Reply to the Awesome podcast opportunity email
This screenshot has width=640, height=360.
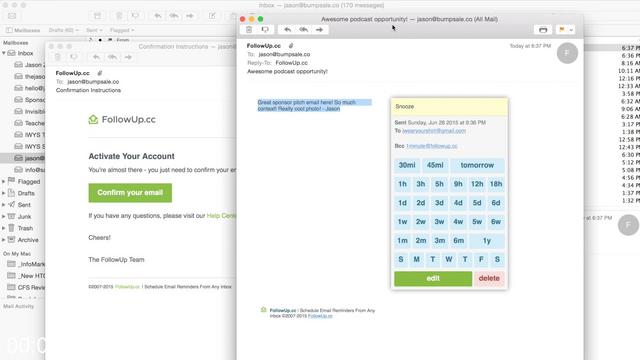(287, 29)
